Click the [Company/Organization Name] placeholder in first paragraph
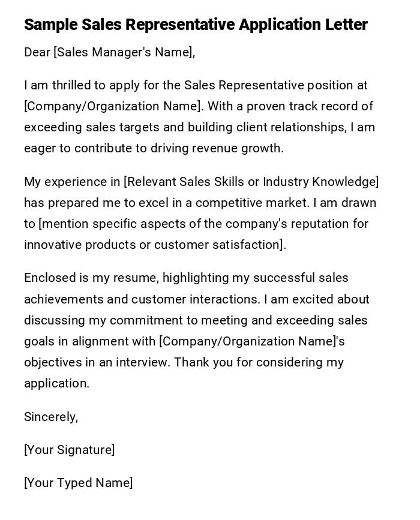420x520 pixels. [112, 107]
